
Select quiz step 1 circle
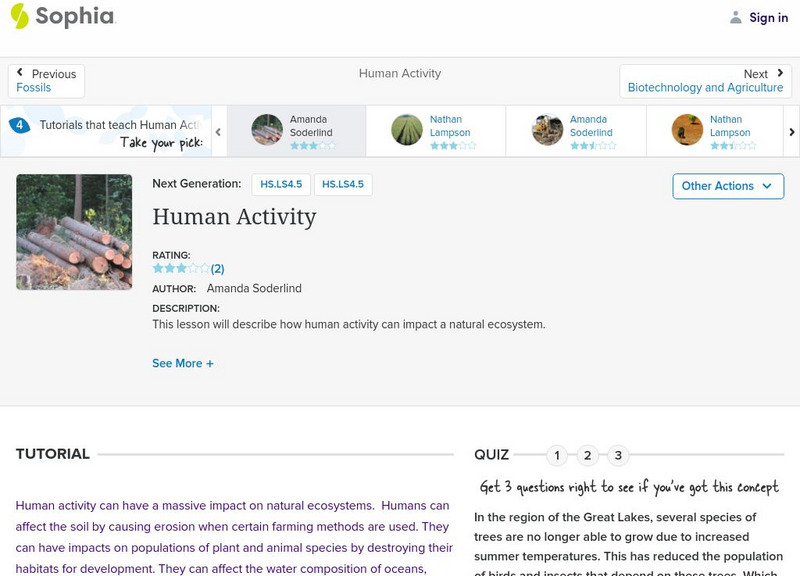(x=557, y=455)
